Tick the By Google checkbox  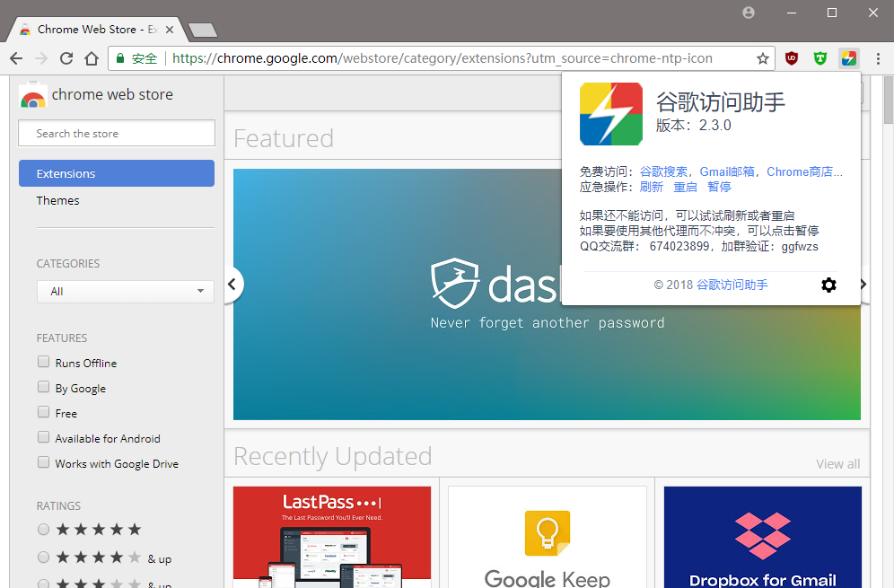click(x=43, y=387)
